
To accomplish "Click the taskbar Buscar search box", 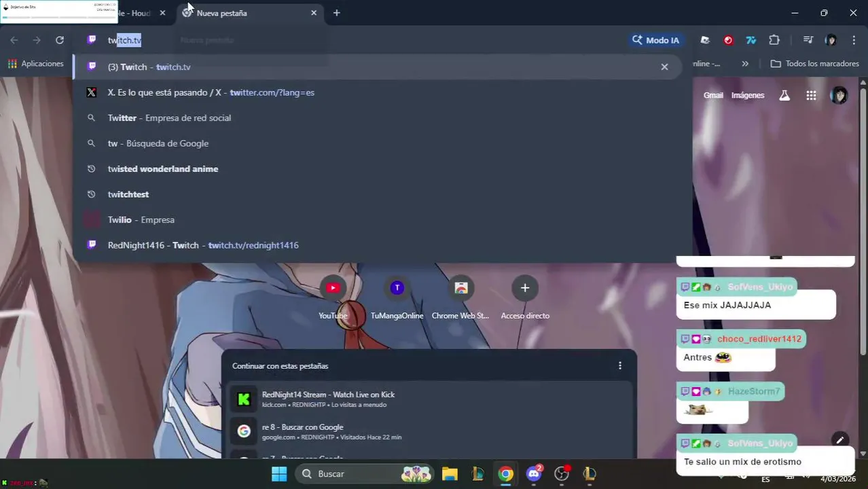I will [x=365, y=473].
